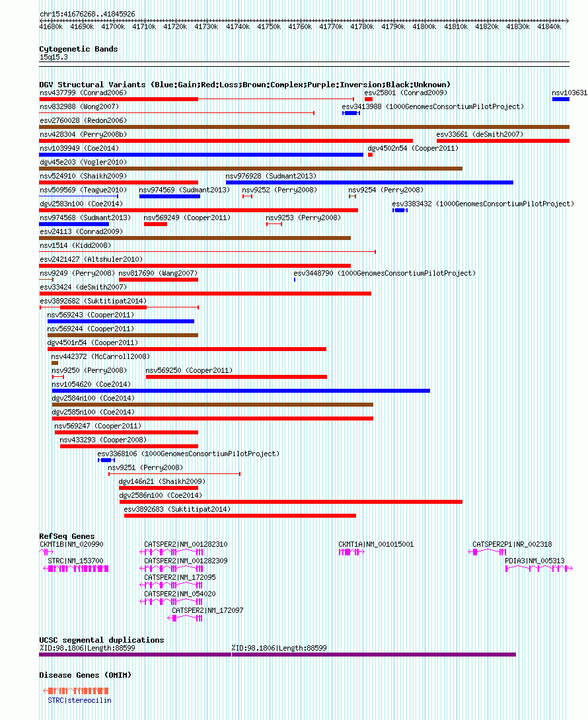
Task: Click the DGV Structural Variants track title
Action: click(245, 85)
